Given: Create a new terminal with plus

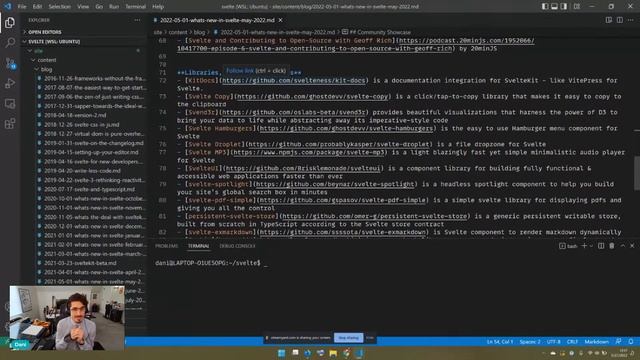Looking at the screenshot, I should [x=584, y=246].
